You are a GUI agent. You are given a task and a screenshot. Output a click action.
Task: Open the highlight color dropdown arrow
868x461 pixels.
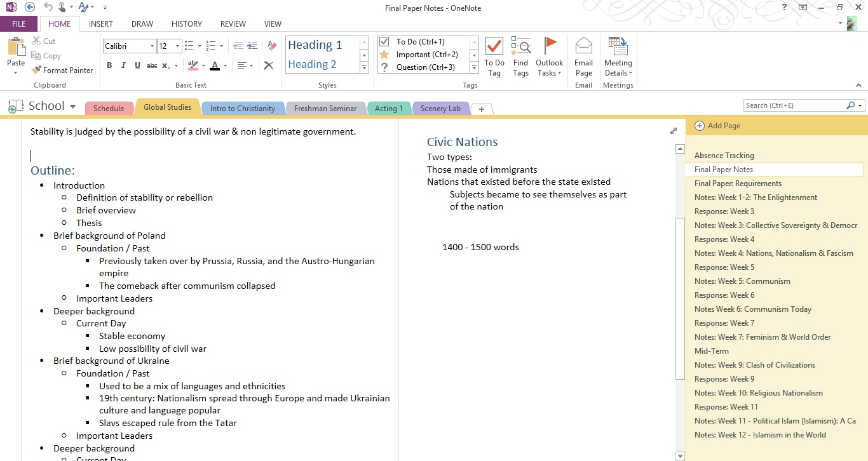point(203,65)
